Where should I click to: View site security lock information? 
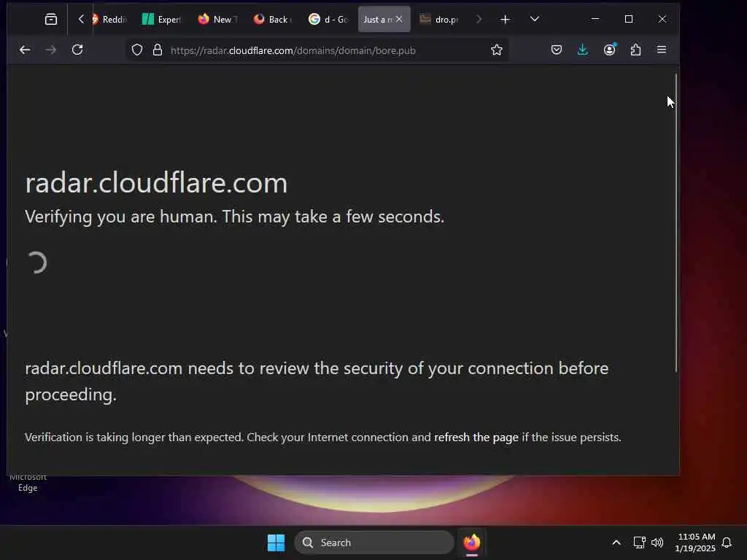pos(158,50)
